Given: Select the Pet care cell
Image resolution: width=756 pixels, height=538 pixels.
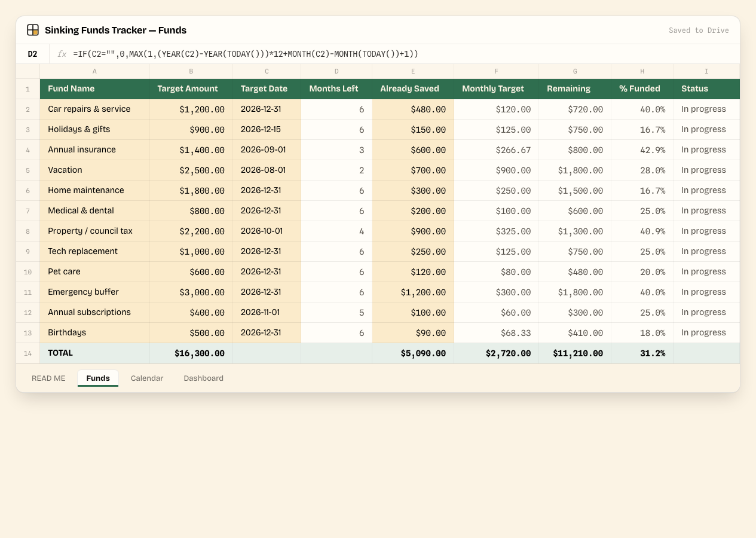Looking at the screenshot, I should (x=94, y=272).
